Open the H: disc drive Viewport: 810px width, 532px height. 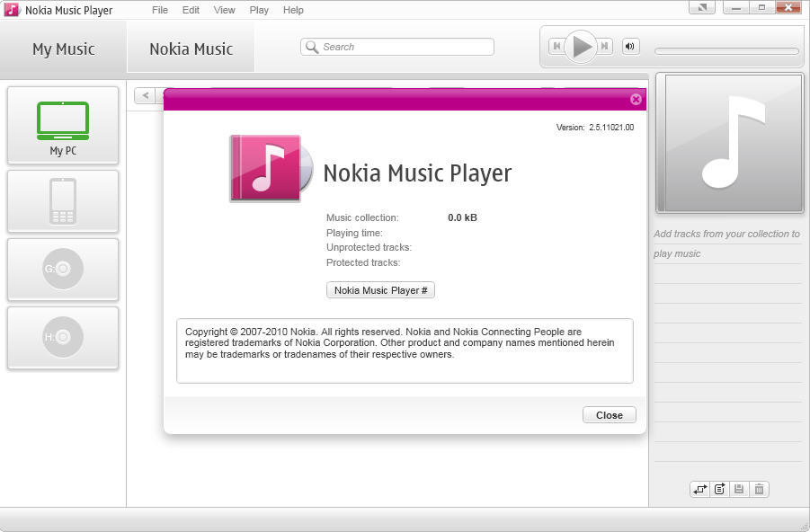[63, 337]
